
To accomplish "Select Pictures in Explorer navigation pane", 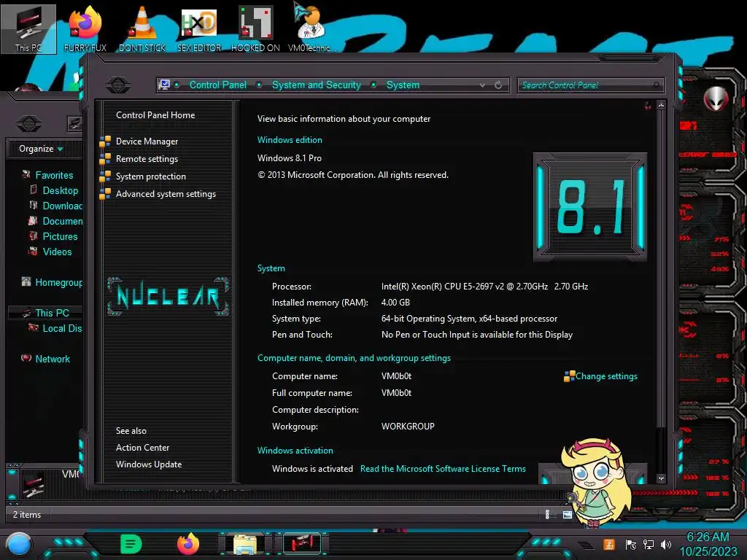I will [60, 237].
